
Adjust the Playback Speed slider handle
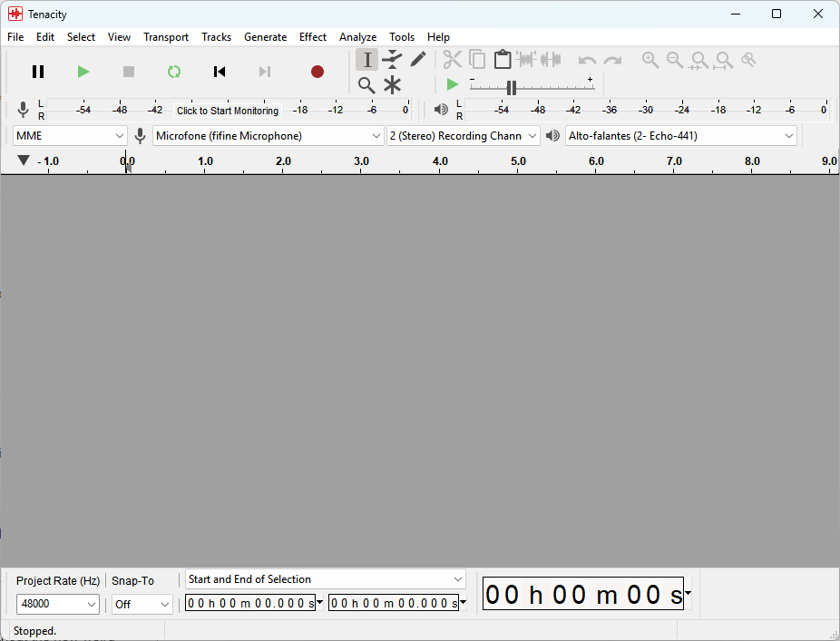tap(512, 87)
